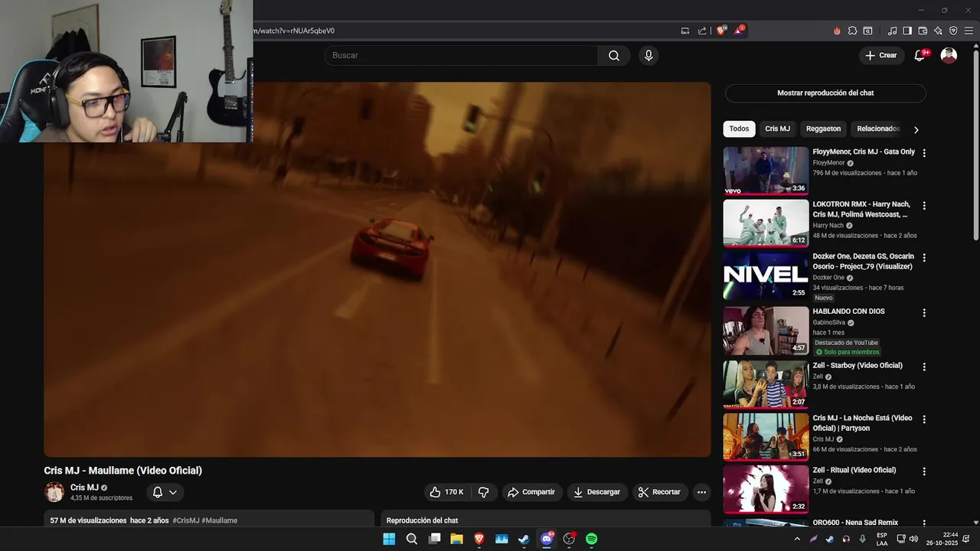This screenshot has width=980, height=551.
Task: Open options for Zell - Starboy video
Action: tap(924, 367)
